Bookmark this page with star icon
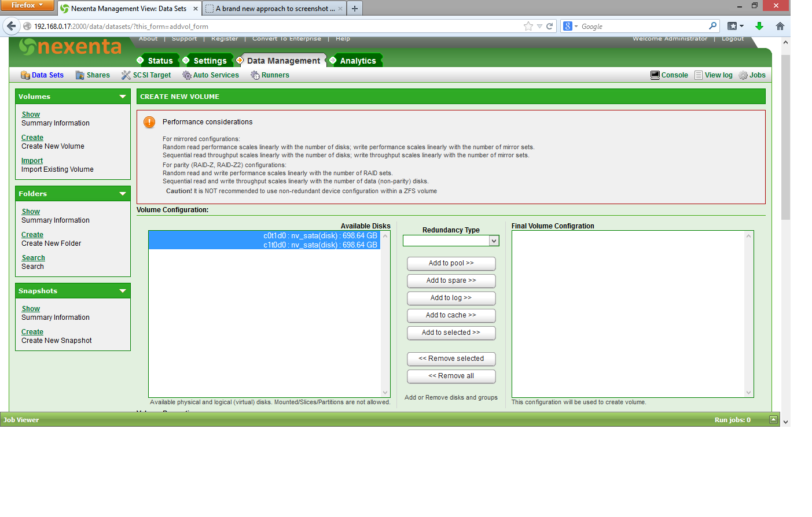 [x=528, y=26]
